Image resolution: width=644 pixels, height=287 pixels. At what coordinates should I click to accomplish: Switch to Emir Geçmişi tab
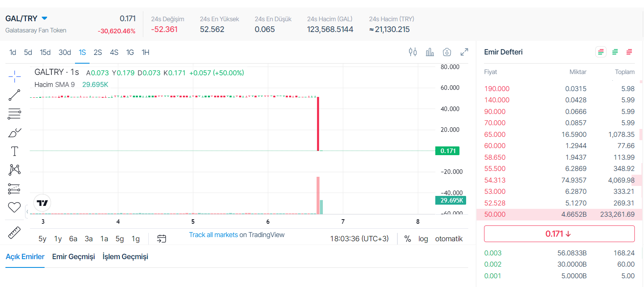[x=73, y=257]
